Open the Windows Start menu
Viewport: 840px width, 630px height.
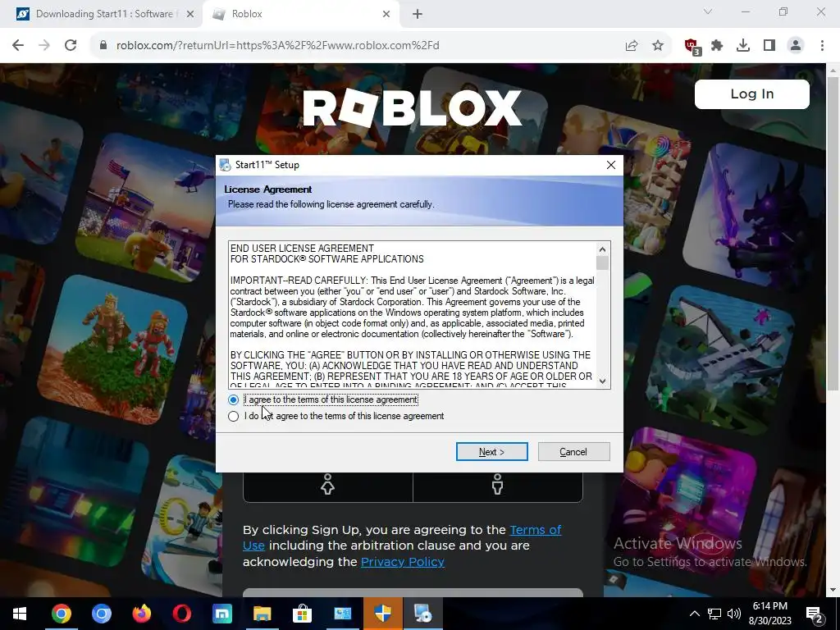(x=20, y=614)
